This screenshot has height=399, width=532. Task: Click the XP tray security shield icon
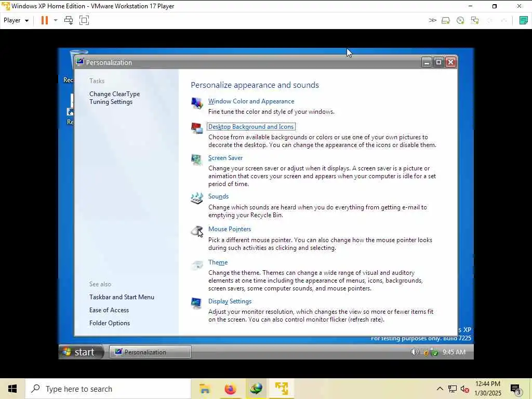[x=426, y=353]
